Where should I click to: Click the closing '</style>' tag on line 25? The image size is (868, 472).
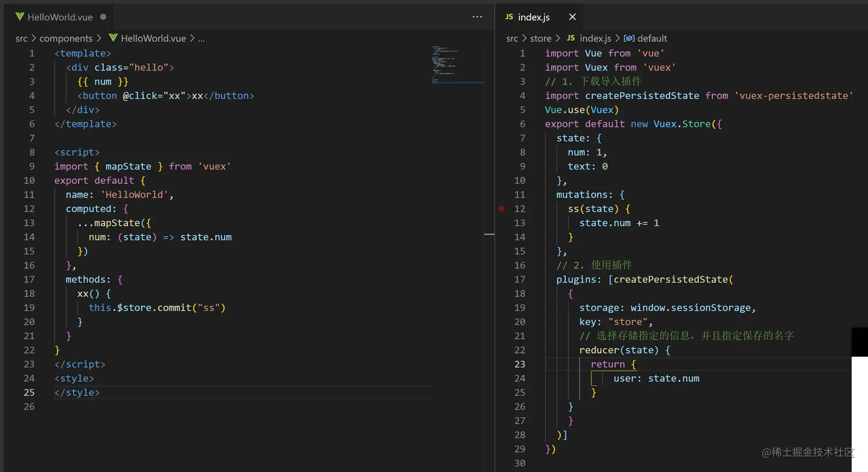77,393
